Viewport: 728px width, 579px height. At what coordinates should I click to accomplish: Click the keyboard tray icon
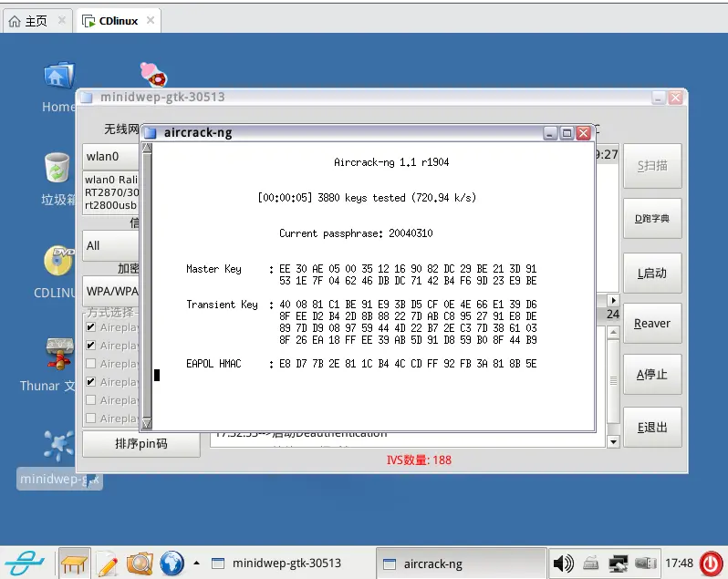coord(590,563)
